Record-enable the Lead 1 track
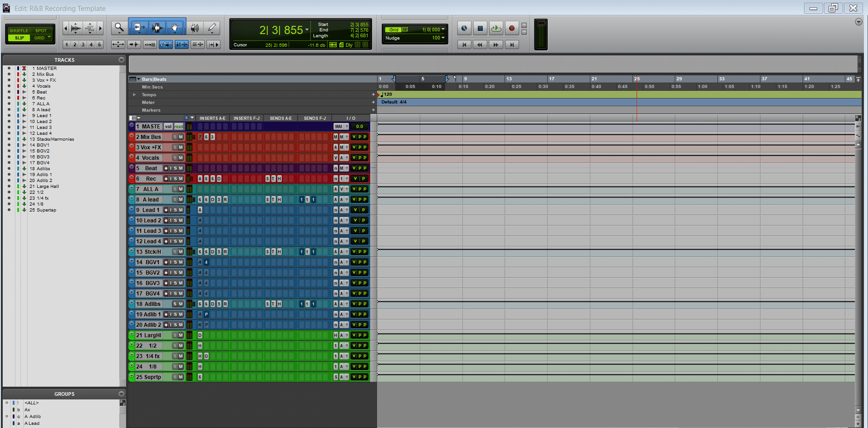 [x=166, y=210]
